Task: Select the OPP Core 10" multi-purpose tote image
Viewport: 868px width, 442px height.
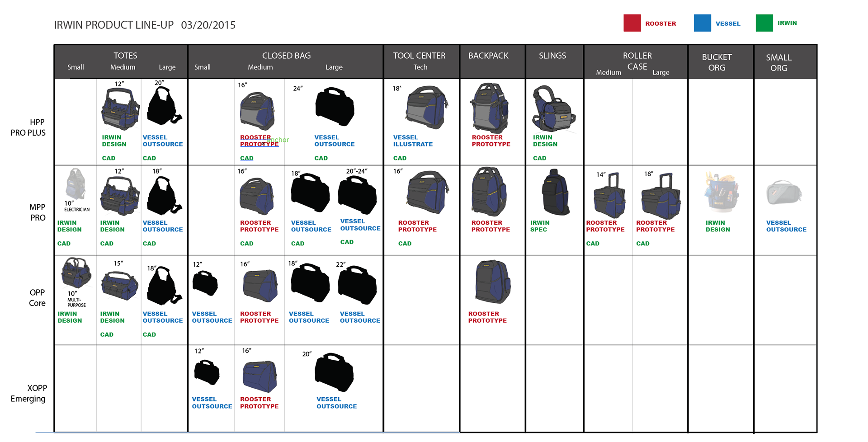Action: coord(76,273)
